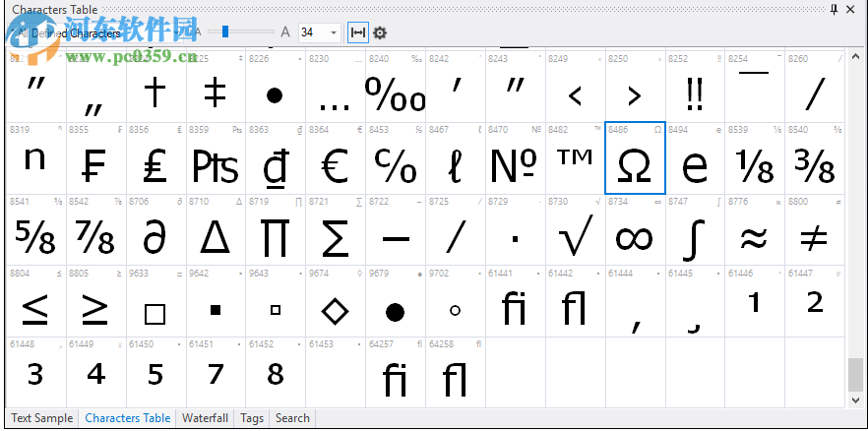The width and height of the screenshot is (868, 431).
Task: Choose the one-eighth fraction glyph 8539
Action: [x=755, y=157]
